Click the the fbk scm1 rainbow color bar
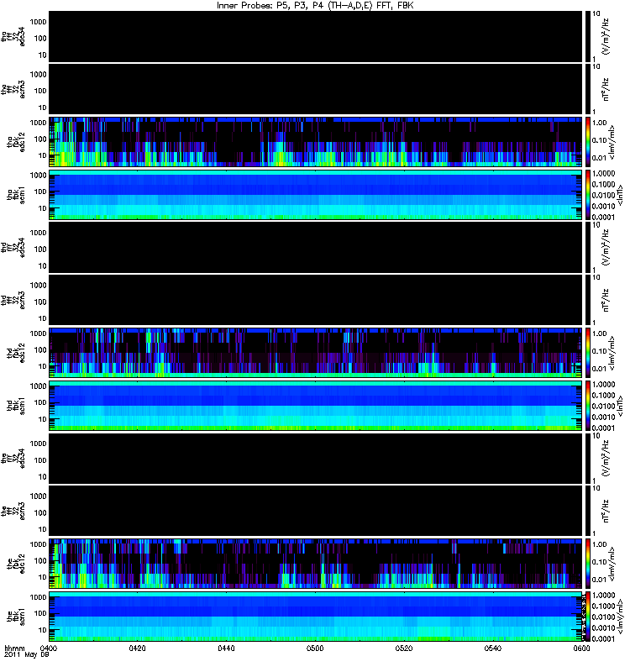Viewport: 630px width, 672px height. 588,617
